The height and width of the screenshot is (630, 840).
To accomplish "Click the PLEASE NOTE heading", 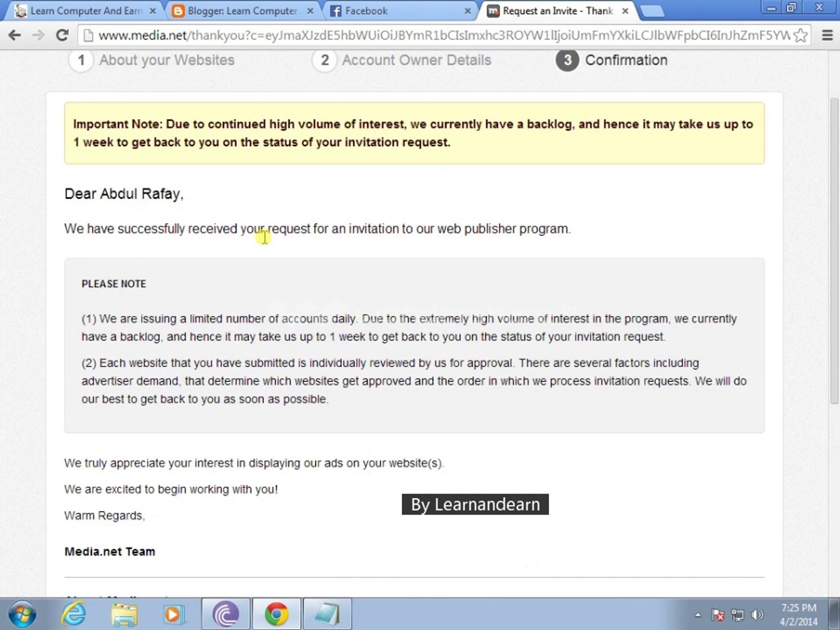I will (114, 284).
